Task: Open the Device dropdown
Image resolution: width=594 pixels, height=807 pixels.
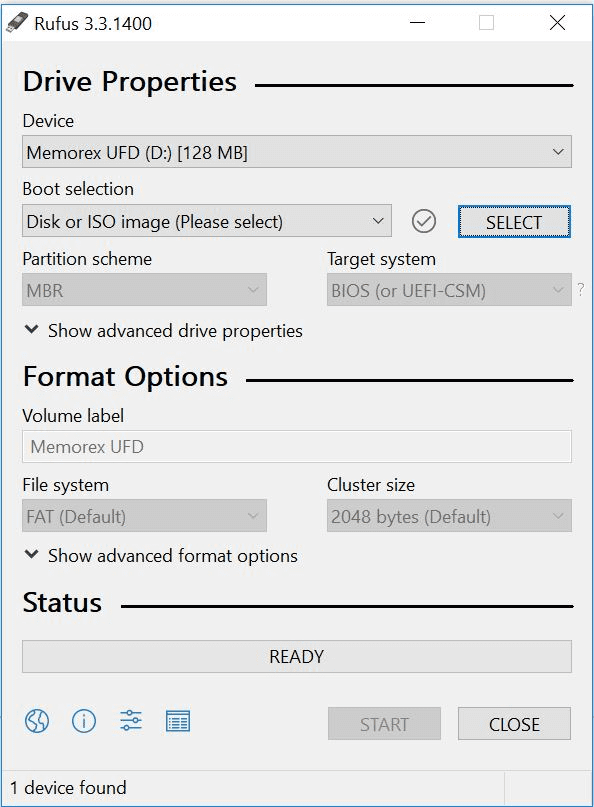Action: click(x=296, y=151)
